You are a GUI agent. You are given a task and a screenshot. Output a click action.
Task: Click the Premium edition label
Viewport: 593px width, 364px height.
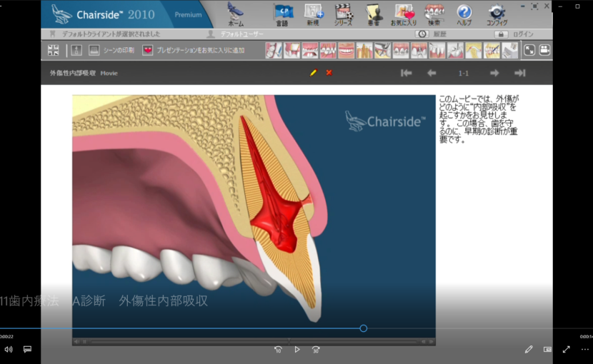[x=188, y=15]
